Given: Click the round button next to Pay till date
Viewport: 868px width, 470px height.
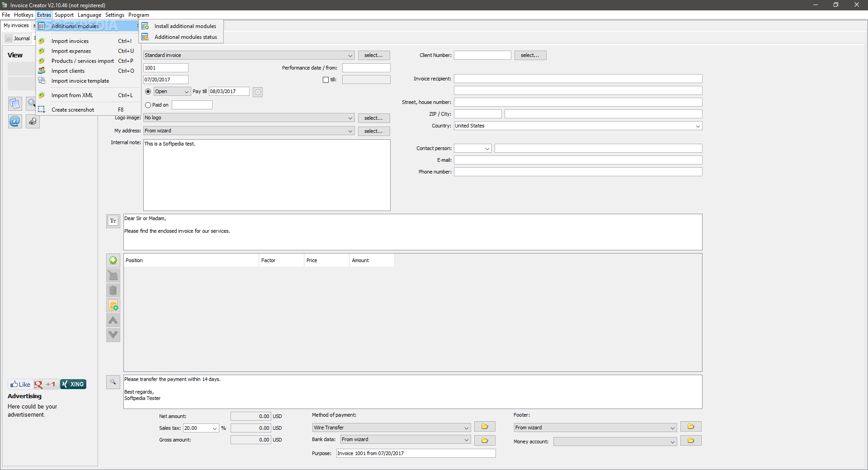Looking at the screenshot, I should click(x=258, y=92).
